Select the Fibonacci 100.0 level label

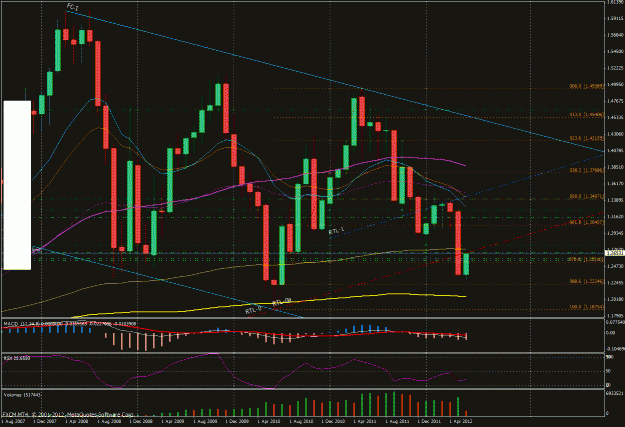(x=587, y=307)
